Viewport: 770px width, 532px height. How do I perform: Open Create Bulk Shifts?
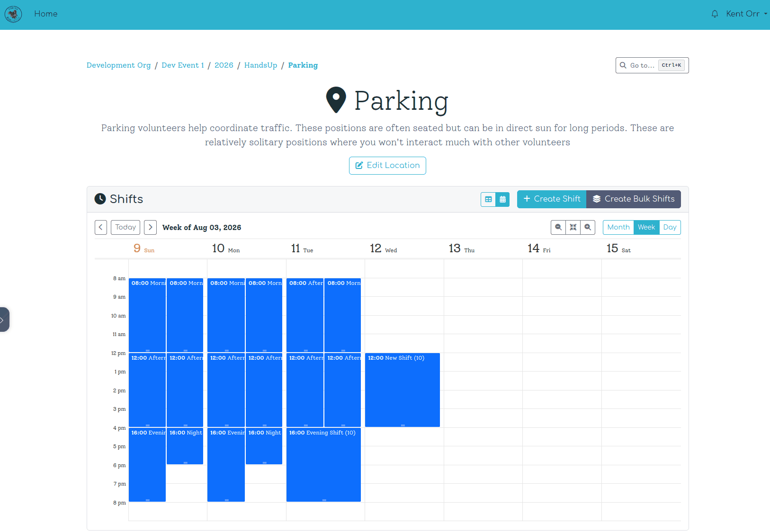634,199
